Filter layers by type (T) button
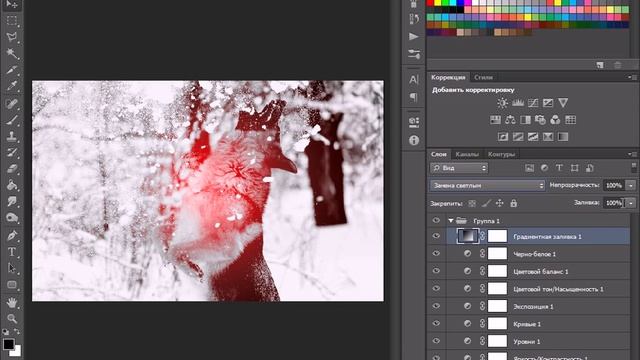 (559, 168)
